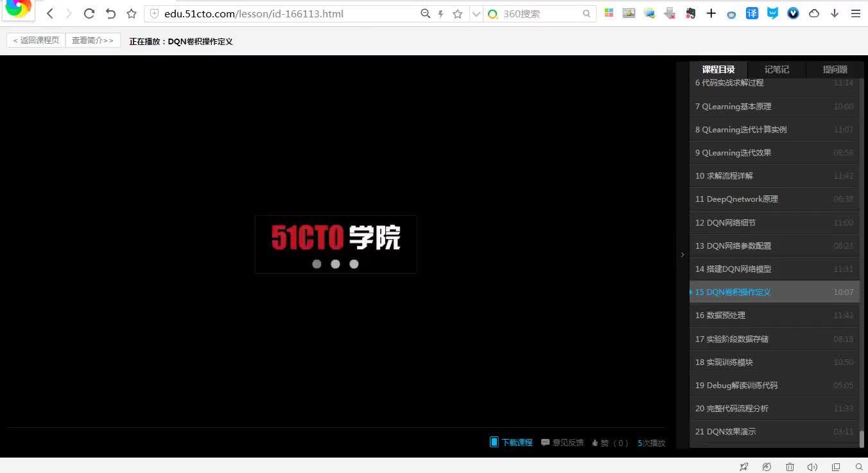Open the browser hamburger menu
The width and height of the screenshot is (868, 473).
(x=855, y=13)
